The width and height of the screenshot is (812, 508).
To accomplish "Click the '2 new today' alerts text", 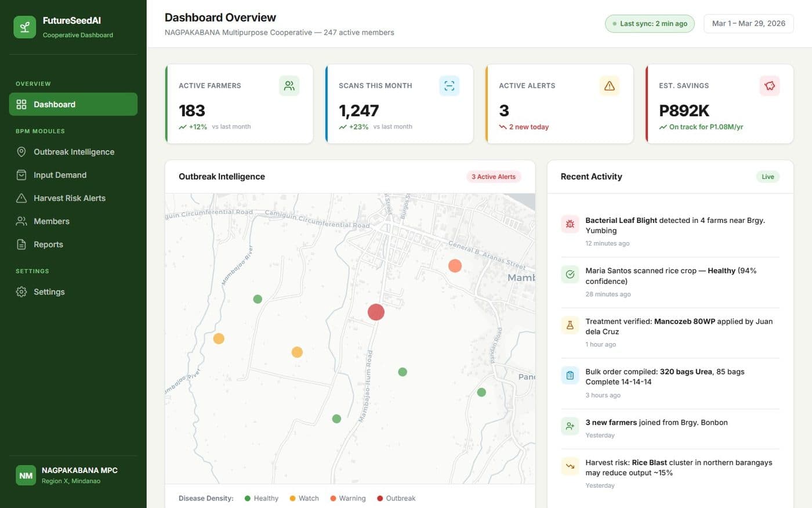I will (x=529, y=127).
